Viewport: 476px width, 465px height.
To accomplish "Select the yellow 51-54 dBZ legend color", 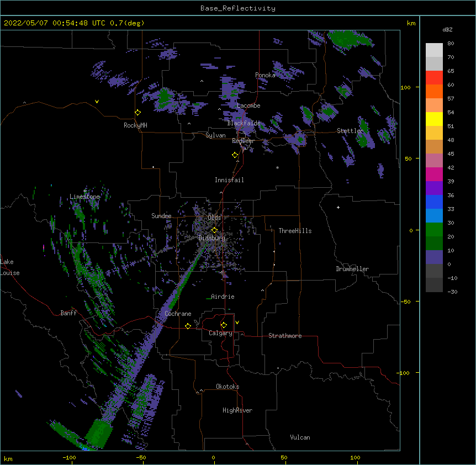I will [434, 119].
